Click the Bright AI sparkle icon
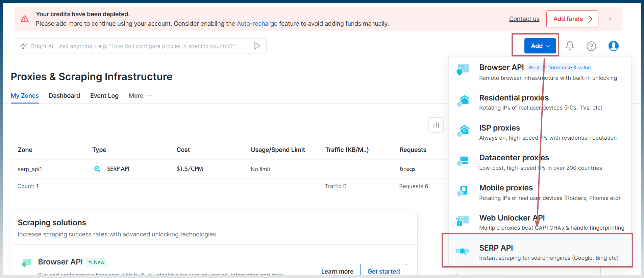This screenshot has width=644, height=278. click(23, 46)
